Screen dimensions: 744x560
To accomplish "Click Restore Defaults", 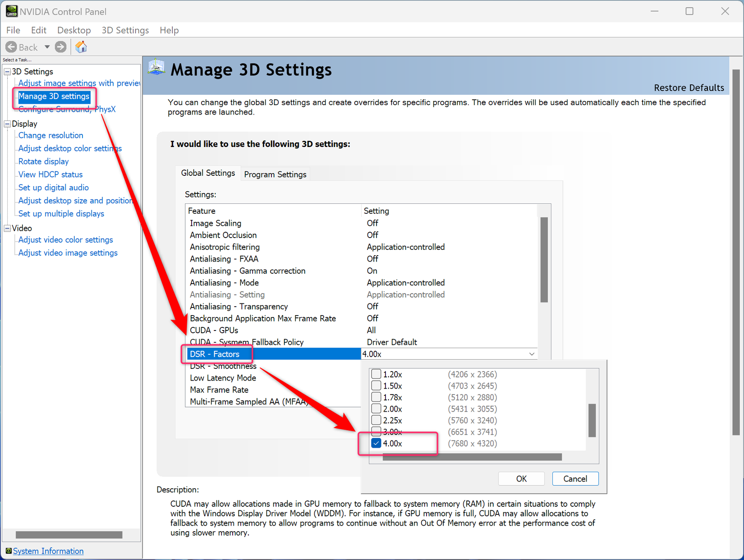I will (x=689, y=87).
